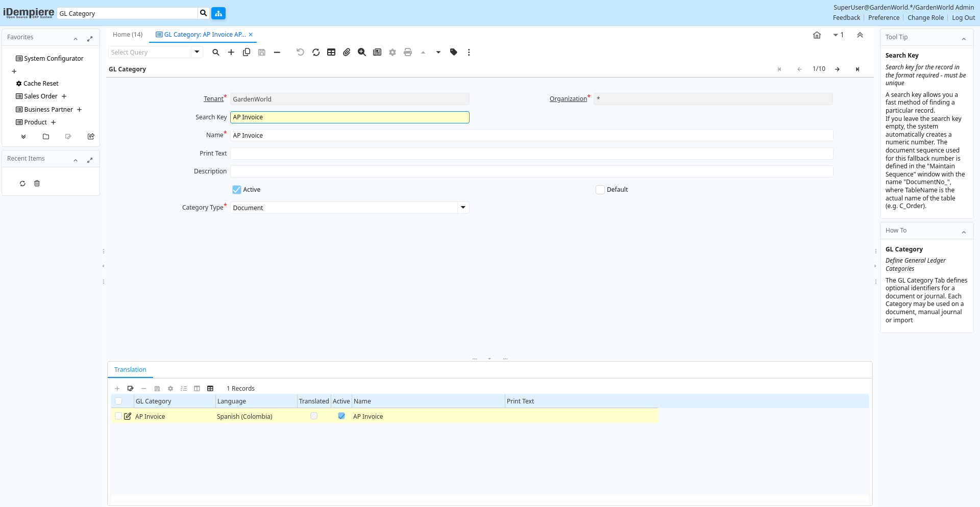Delete record using the minus icon
This screenshot has width=980, height=507.
point(277,53)
